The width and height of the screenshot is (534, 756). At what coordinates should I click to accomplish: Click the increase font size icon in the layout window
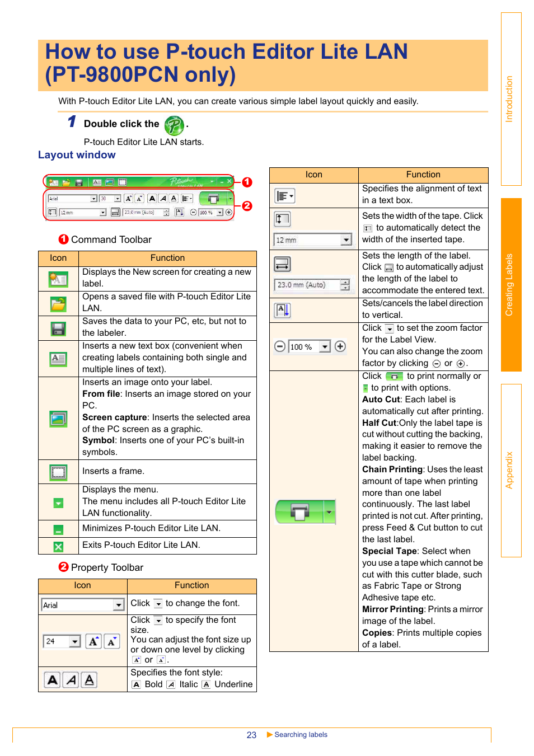[x=129, y=198]
